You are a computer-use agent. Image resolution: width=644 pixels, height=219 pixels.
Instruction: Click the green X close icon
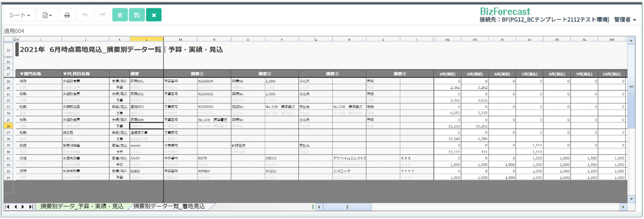pos(154,15)
